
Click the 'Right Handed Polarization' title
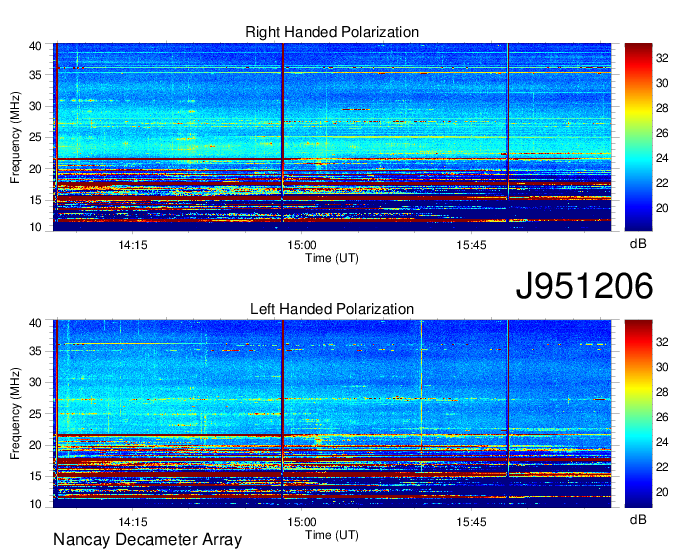click(x=332, y=32)
